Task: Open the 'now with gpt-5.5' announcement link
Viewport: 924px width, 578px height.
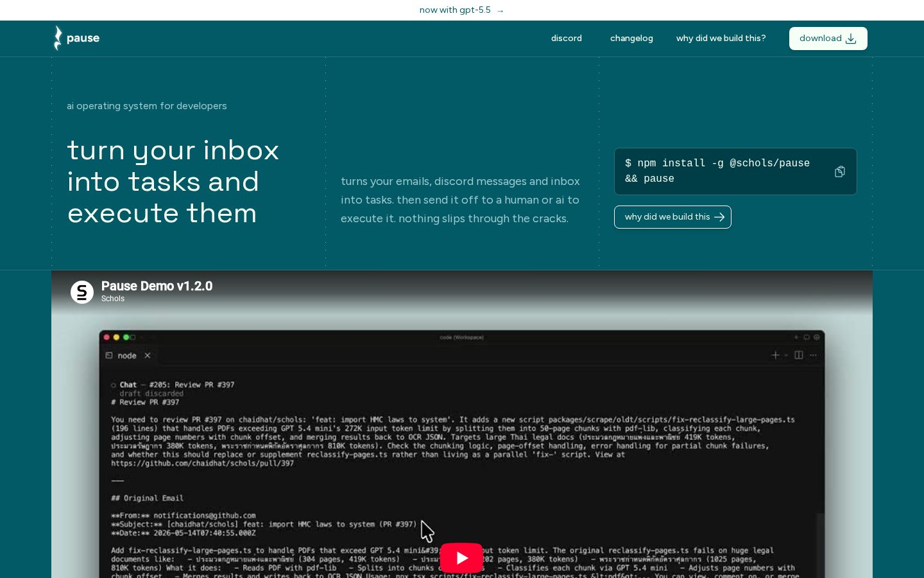Action: pyautogui.click(x=461, y=10)
